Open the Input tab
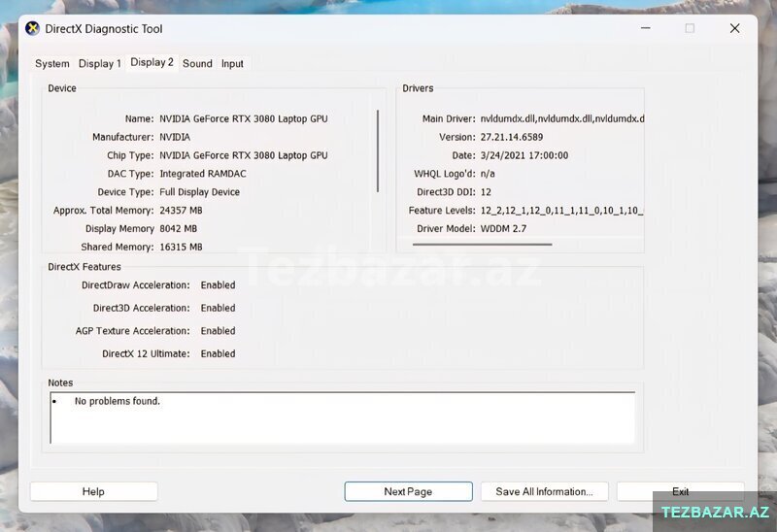This screenshot has height=532, width=777. point(232,64)
